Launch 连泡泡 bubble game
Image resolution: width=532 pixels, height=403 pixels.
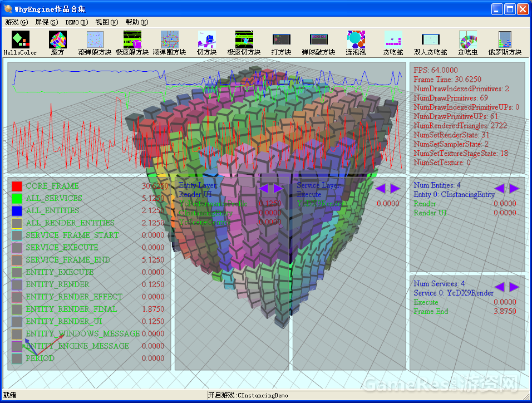click(x=356, y=43)
